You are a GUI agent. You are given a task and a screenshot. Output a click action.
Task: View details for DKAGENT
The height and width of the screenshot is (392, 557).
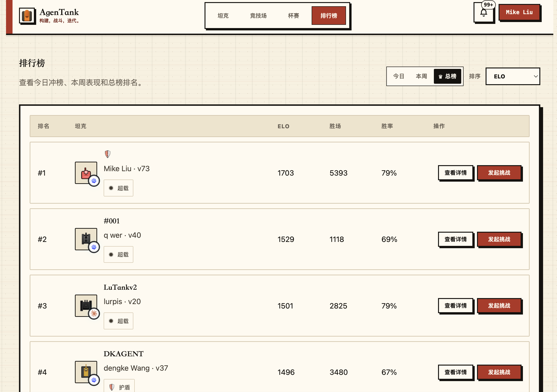[455, 372]
